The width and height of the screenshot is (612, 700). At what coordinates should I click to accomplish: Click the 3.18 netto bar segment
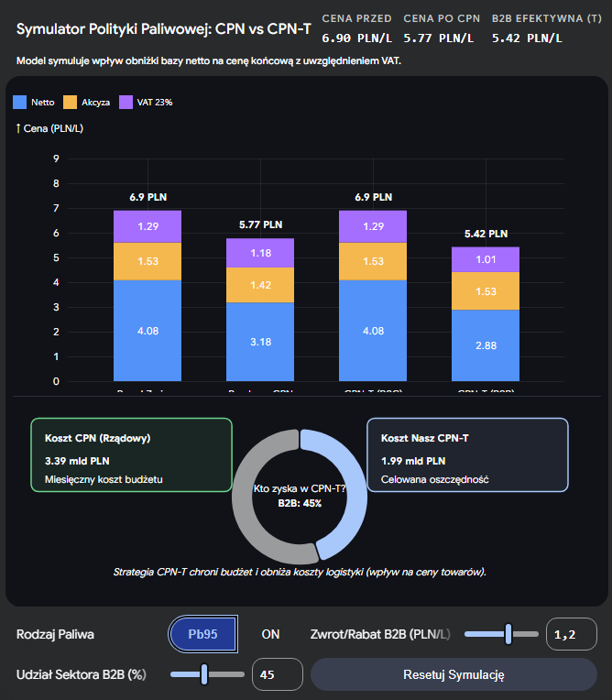[x=260, y=342]
